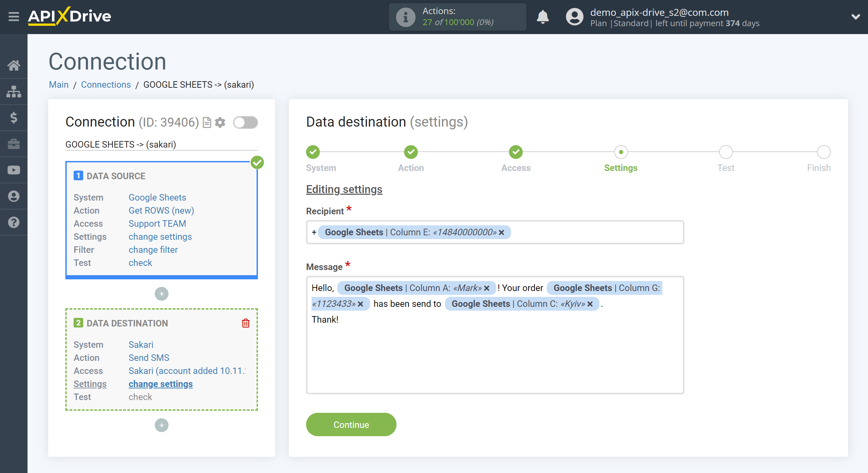Remove the Column A Mark tag
868x473 pixels.
coord(487,288)
